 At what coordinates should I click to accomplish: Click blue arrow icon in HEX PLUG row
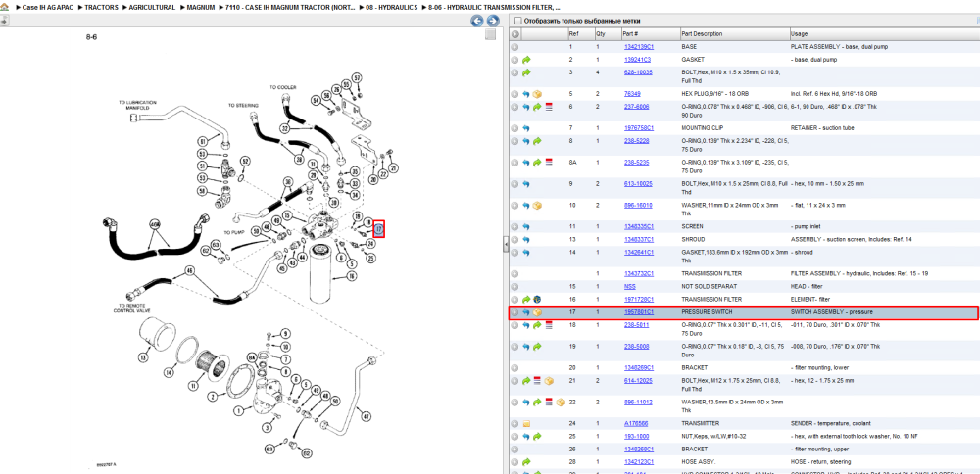pyautogui.click(x=526, y=94)
